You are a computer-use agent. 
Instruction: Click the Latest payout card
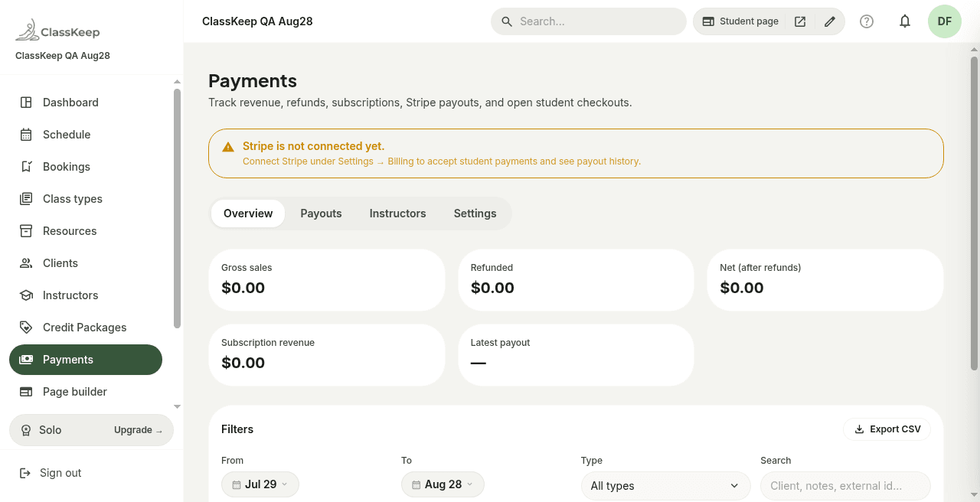tap(576, 355)
